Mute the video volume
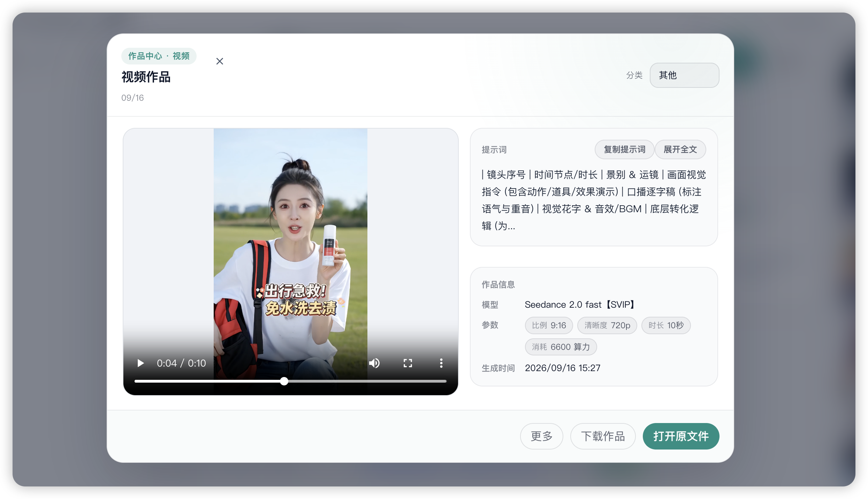868x499 pixels. tap(374, 363)
